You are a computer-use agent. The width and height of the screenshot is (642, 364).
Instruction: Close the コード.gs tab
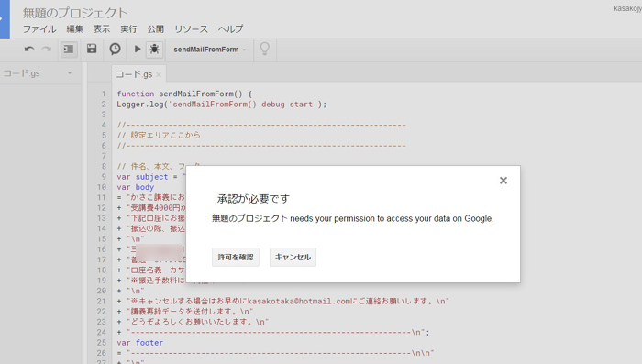tap(159, 74)
